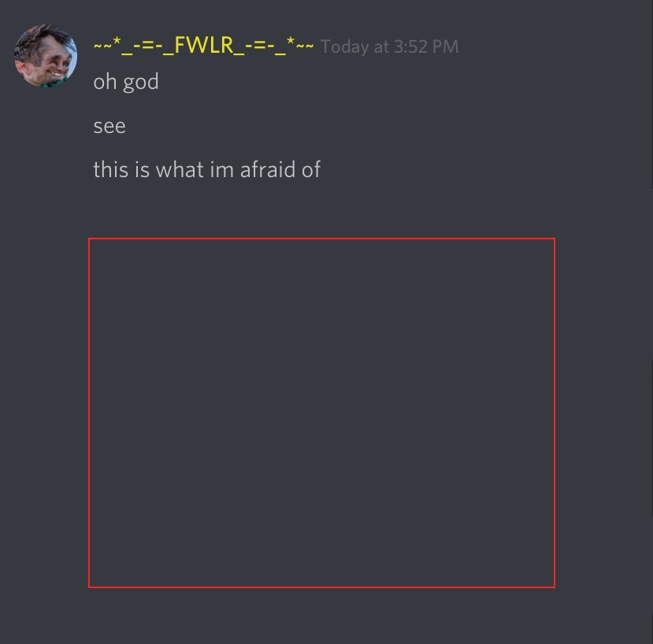Click the left edge of the red box
Image resolution: width=653 pixels, height=644 pixels.
[89, 413]
